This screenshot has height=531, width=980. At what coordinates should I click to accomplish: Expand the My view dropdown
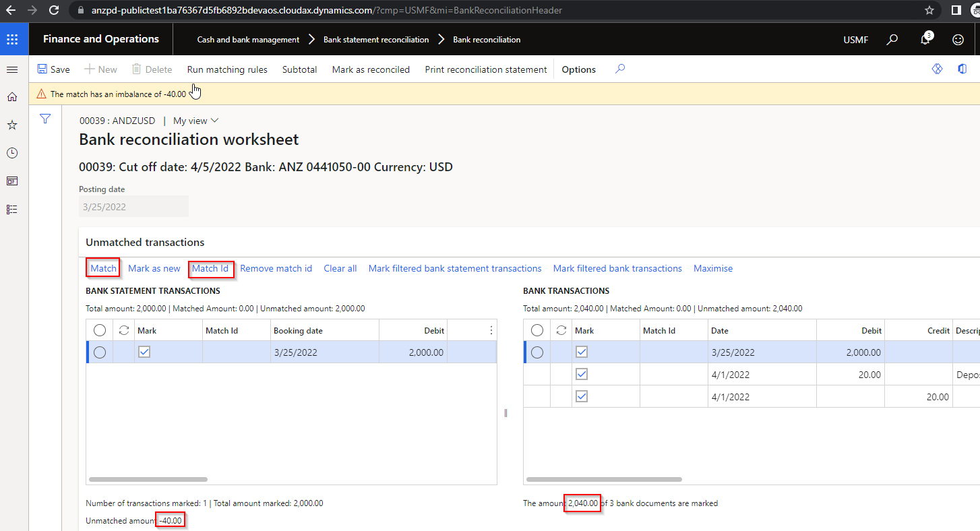(195, 121)
